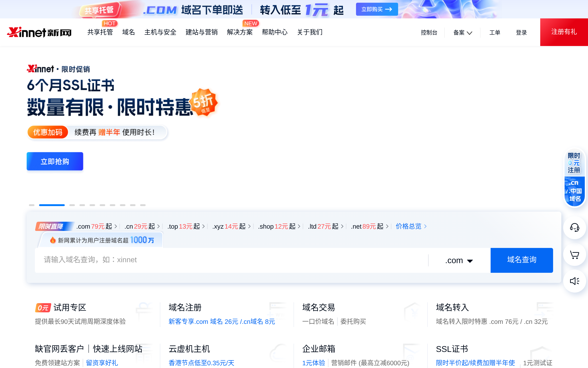Open the 价格总览 link
The image size is (588, 368).
tap(411, 226)
